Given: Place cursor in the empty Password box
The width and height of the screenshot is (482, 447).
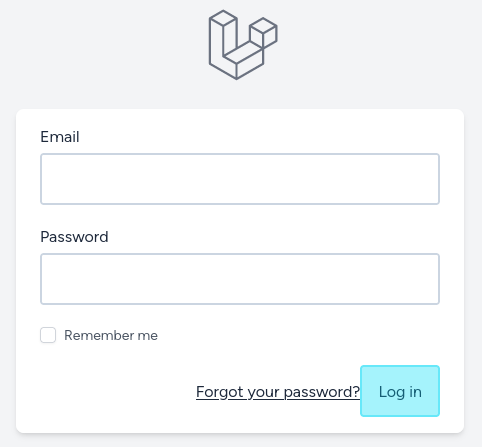Looking at the screenshot, I should pyautogui.click(x=240, y=279).
